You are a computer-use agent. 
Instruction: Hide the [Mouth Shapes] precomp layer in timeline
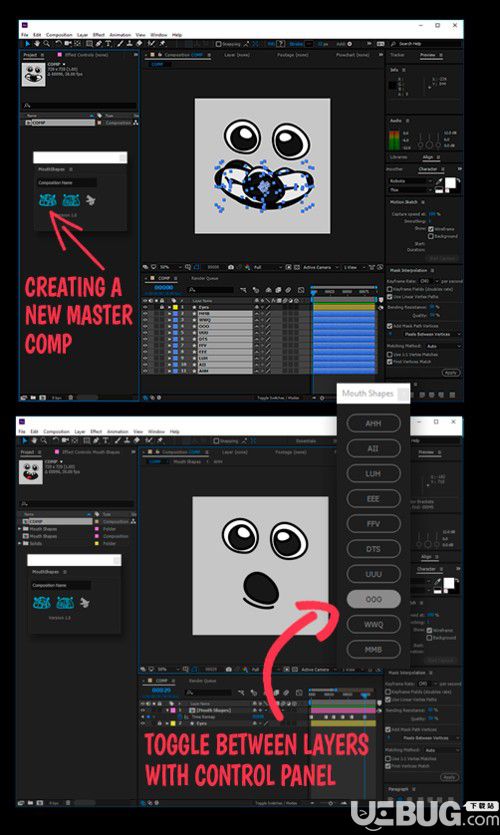pyautogui.click(x=144, y=710)
